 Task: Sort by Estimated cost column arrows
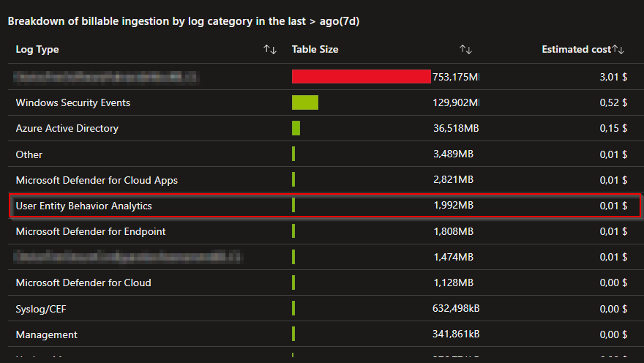point(618,50)
